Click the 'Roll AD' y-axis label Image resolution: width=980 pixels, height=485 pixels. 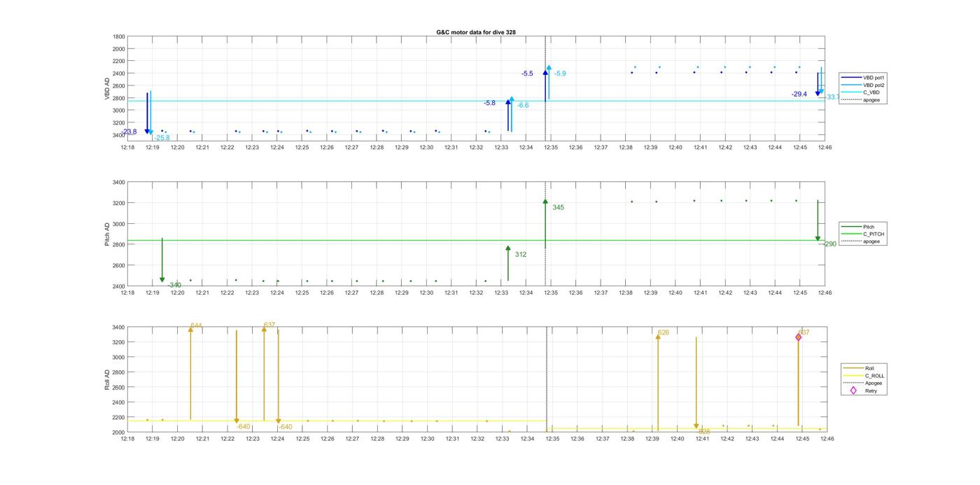click(107, 379)
